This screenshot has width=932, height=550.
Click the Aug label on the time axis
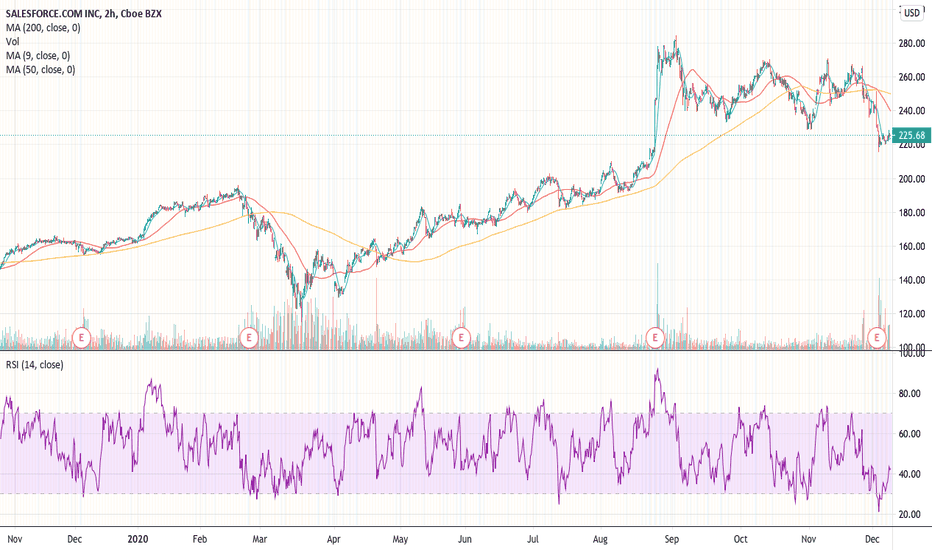click(600, 539)
